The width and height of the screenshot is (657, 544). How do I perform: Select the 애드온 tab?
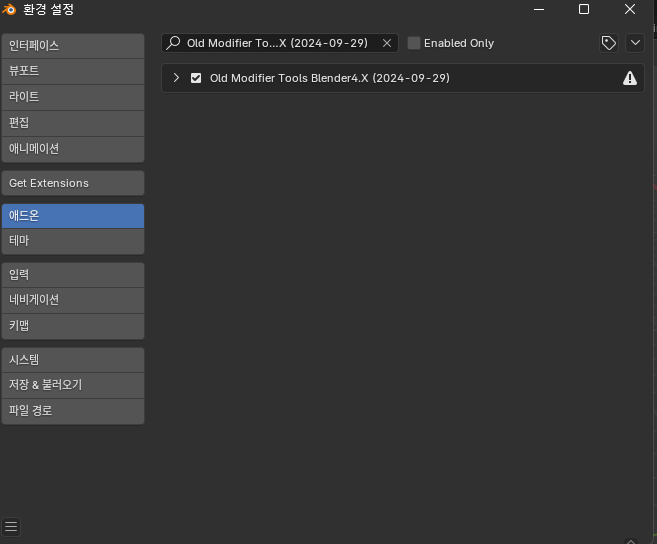tap(73, 216)
